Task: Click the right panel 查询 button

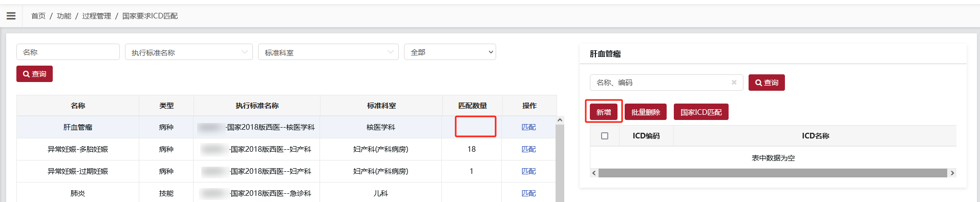Action: pyautogui.click(x=766, y=83)
